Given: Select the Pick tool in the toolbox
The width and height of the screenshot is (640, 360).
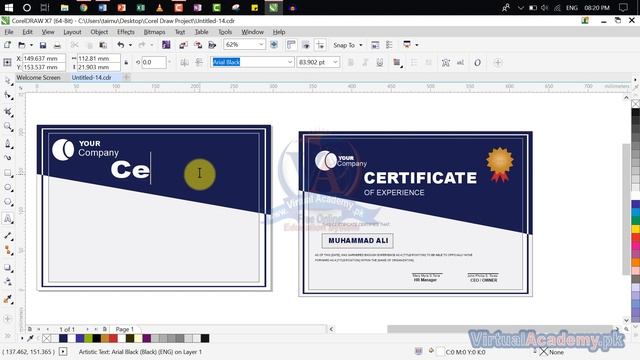Looking at the screenshot, I should (7, 81).
